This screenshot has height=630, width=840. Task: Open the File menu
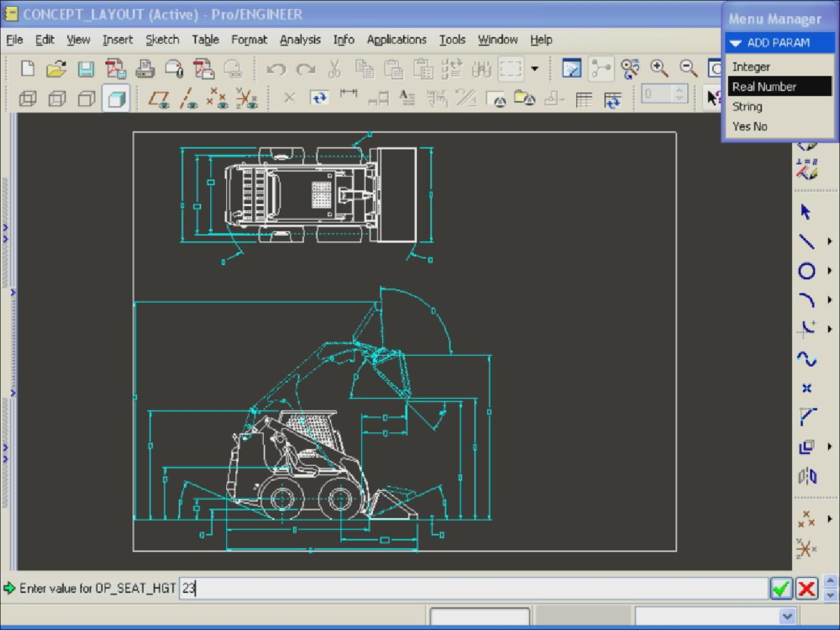pyautogui.click(x=15, y=40)
